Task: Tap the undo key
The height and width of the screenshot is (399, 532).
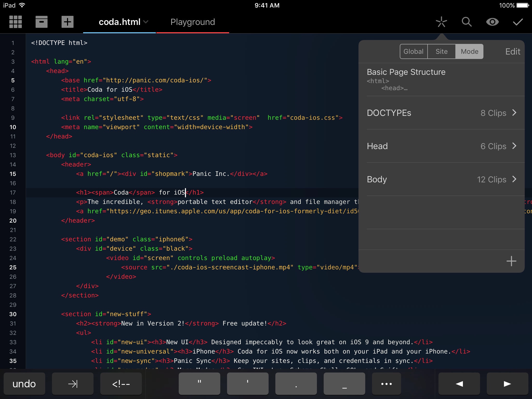Action: [x=24, y=384]
